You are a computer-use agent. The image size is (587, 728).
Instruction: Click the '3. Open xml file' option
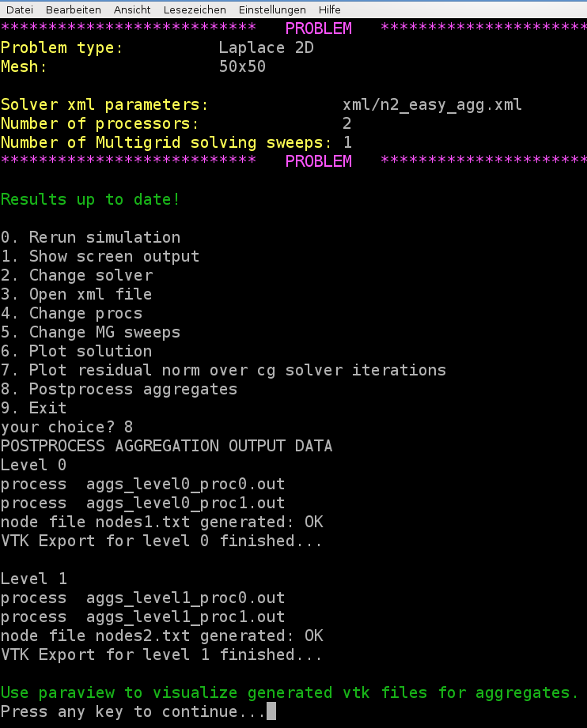click(x=76, y=294)
